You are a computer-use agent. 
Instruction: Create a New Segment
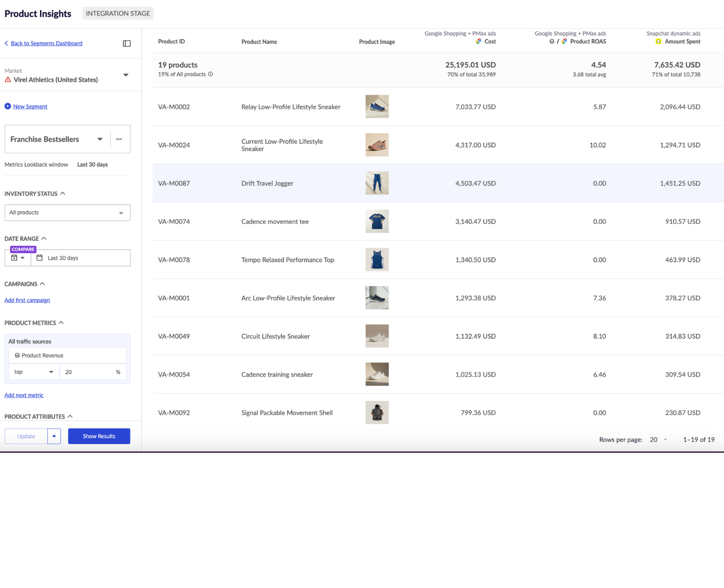(x=30, y=106)
